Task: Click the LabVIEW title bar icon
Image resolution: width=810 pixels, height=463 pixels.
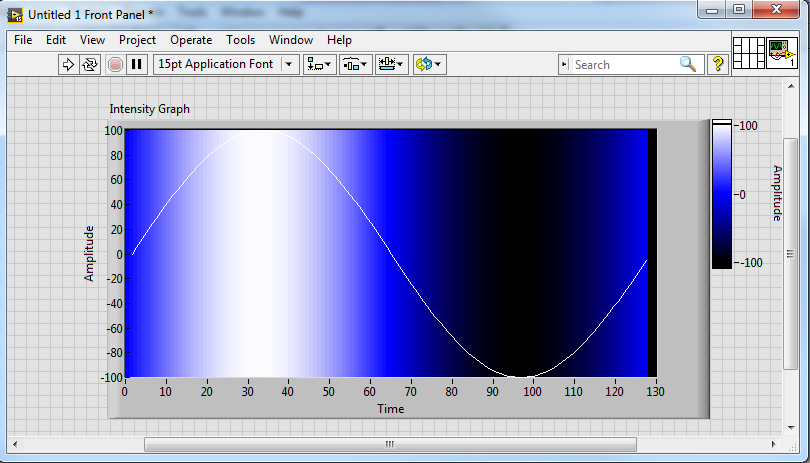Action: point(14,15)
